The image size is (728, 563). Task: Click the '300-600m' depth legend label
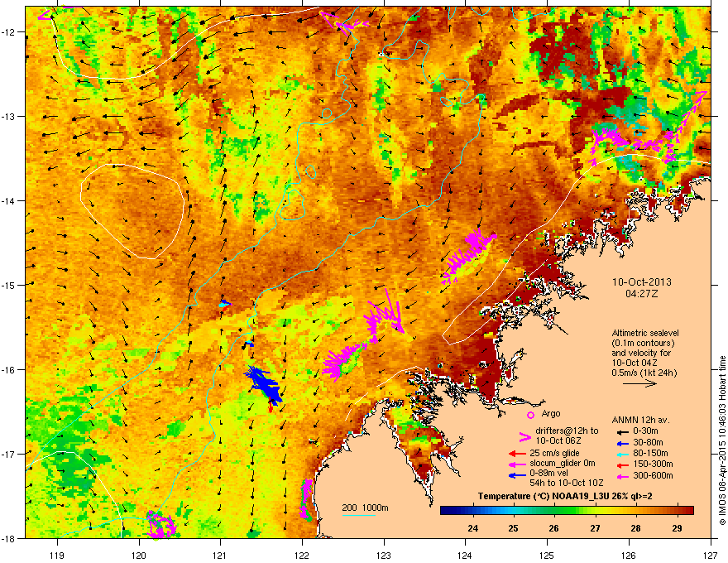pyautogui.click(x=654, y=475)
